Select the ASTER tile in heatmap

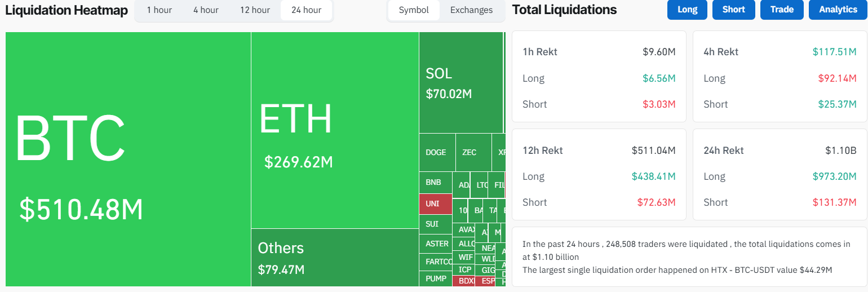coord(436,244)
